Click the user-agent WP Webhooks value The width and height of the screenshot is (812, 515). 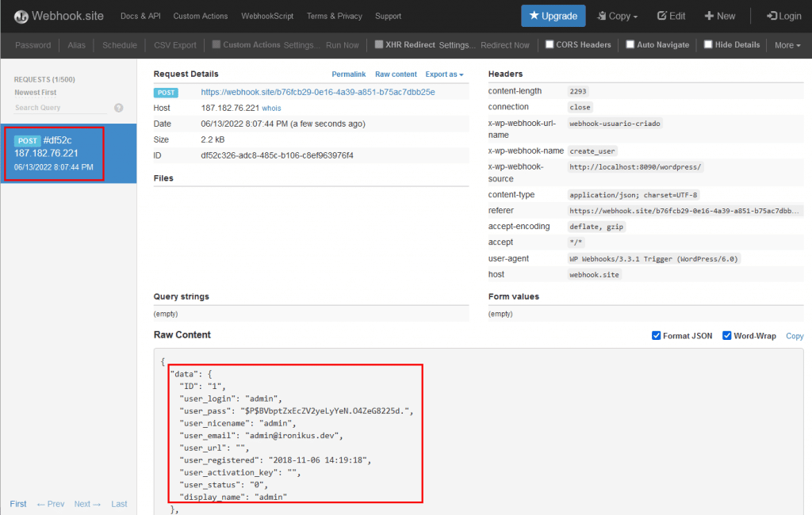click(653, 259)
